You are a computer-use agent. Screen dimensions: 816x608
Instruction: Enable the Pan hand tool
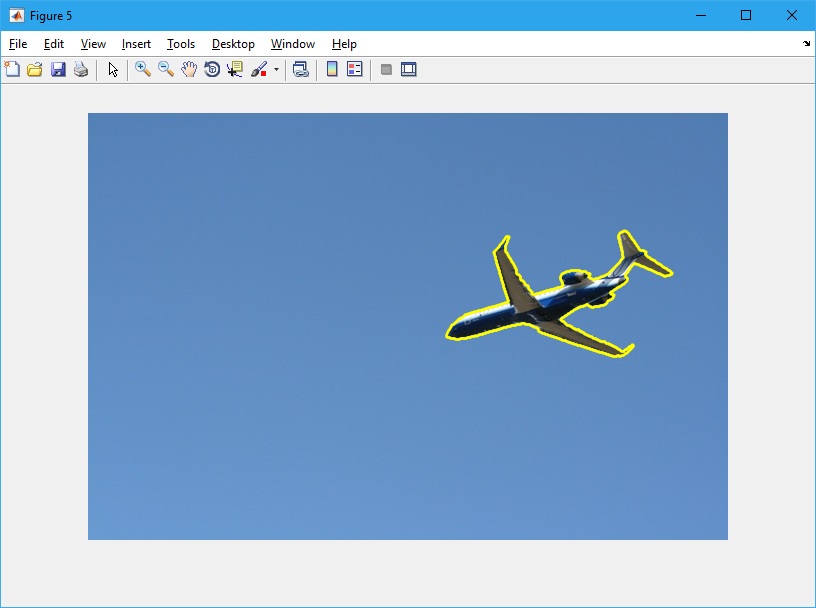(x=189, y=69)
